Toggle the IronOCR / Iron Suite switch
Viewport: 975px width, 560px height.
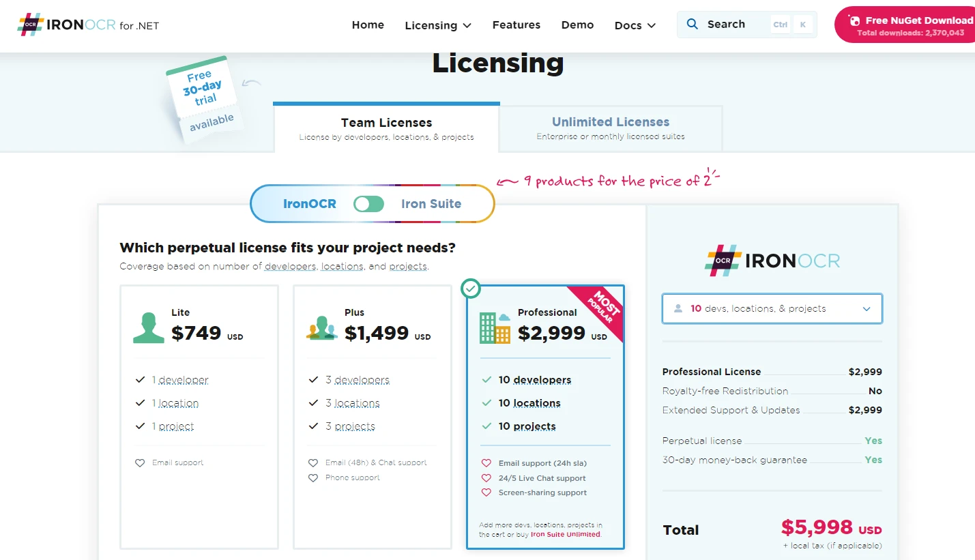pos(369,204)
